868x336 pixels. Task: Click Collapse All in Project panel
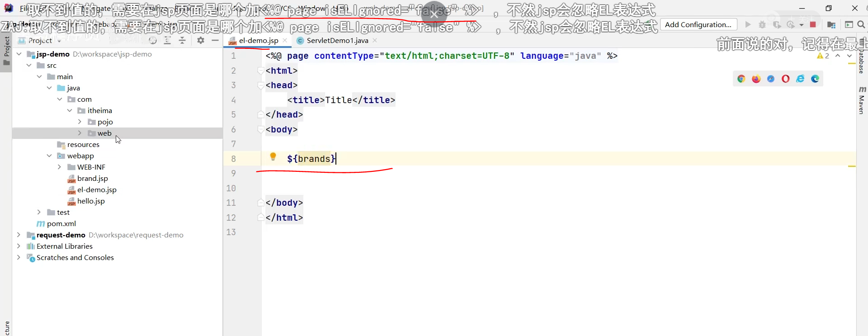tap(182, 40)
